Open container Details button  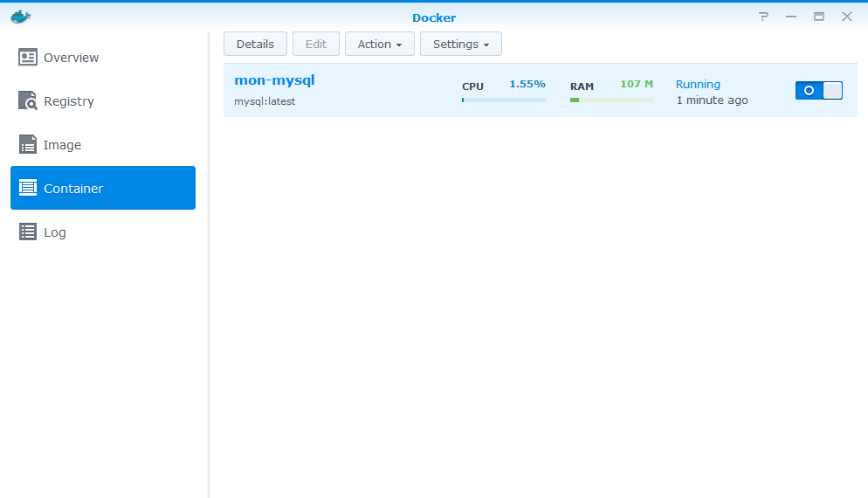[255, 44]
